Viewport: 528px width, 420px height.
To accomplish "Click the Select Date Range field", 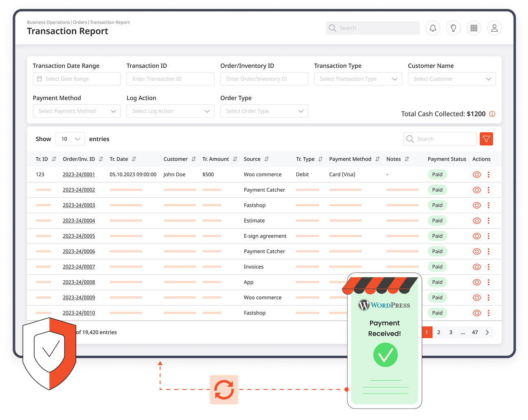I will point(77,79).
